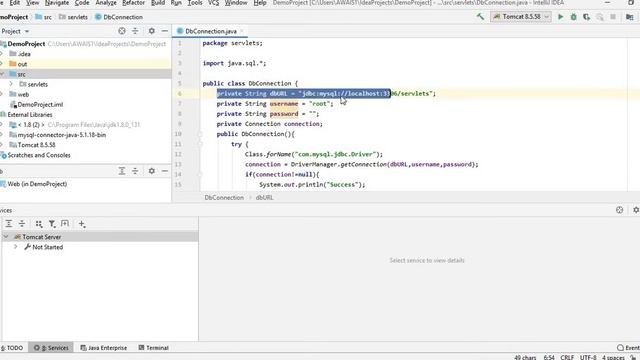Screen dimensions: 640x360
Task: Collapse the src folder
Action: pyautogui.click(x=2, y=74)
